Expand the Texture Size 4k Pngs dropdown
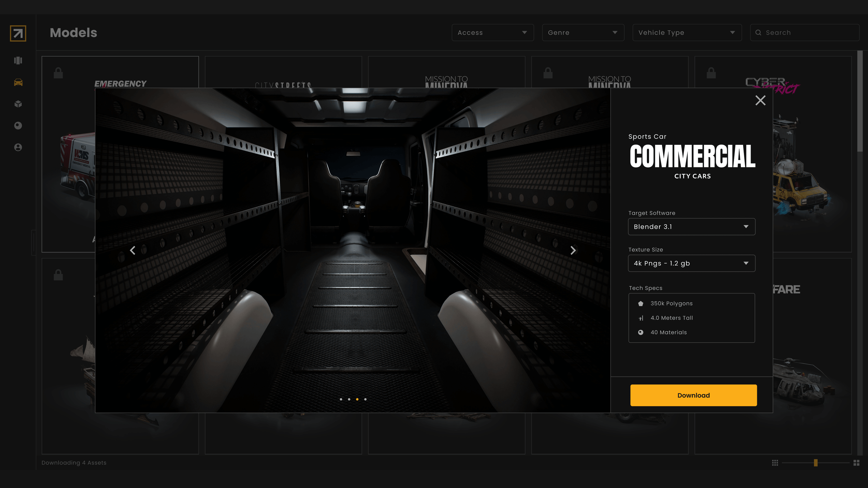The height and width of the screenshot is (488, 868). 692,263
